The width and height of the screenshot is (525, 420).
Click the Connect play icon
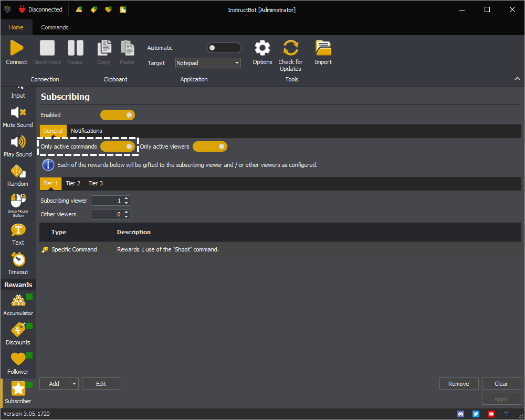[17, 48]
